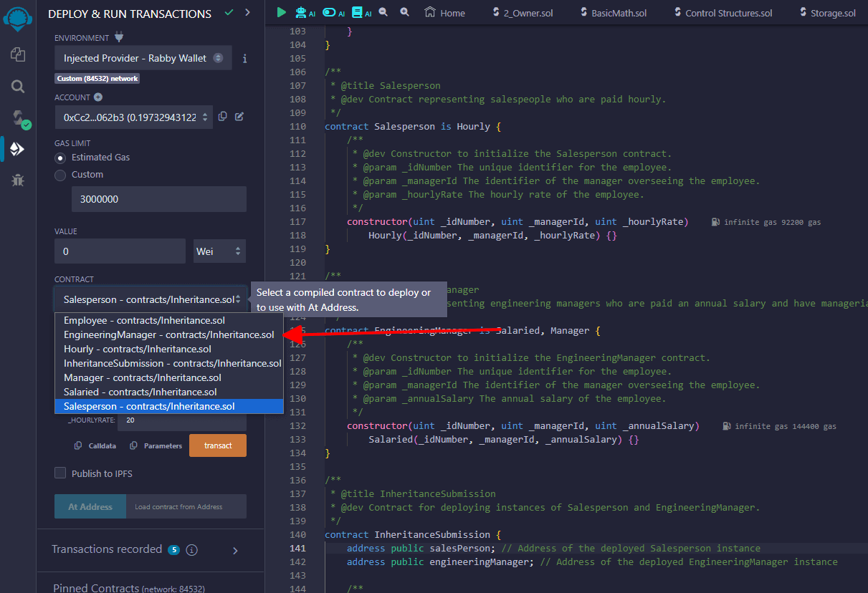Open the Wei unit dropdown
This screenshot has height=593, width=868.
pos(220,251)
